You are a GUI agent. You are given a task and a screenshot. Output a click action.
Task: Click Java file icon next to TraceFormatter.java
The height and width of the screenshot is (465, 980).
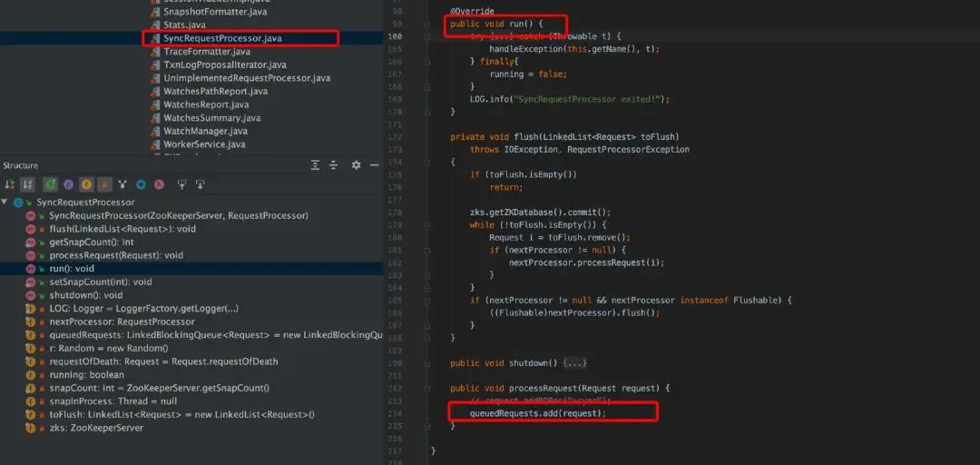155,52
